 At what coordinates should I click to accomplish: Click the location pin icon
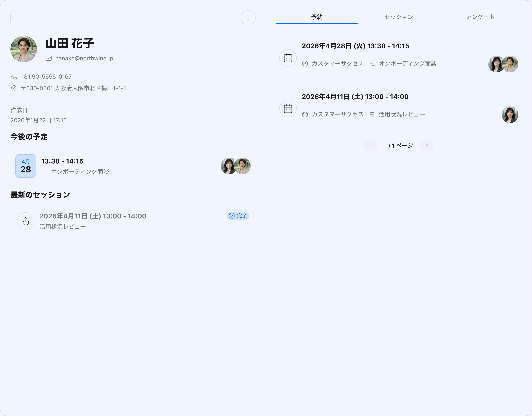click(x=14, y=88)
